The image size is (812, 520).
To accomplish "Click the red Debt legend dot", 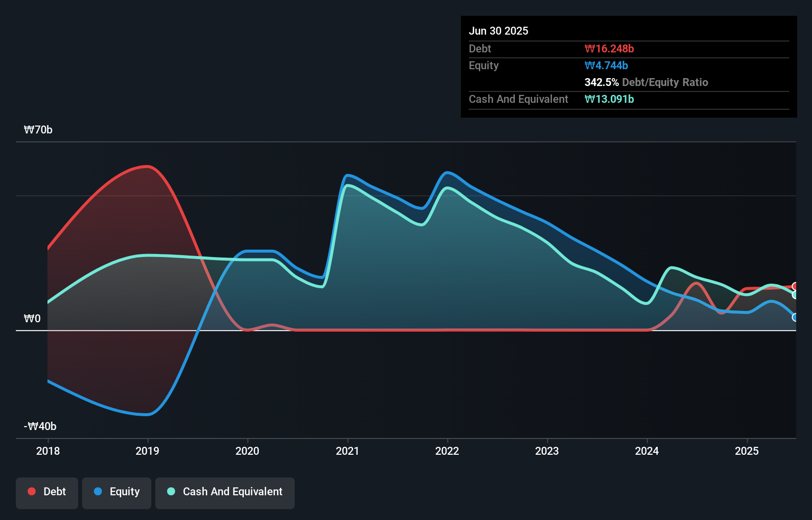I will (32, 491).
